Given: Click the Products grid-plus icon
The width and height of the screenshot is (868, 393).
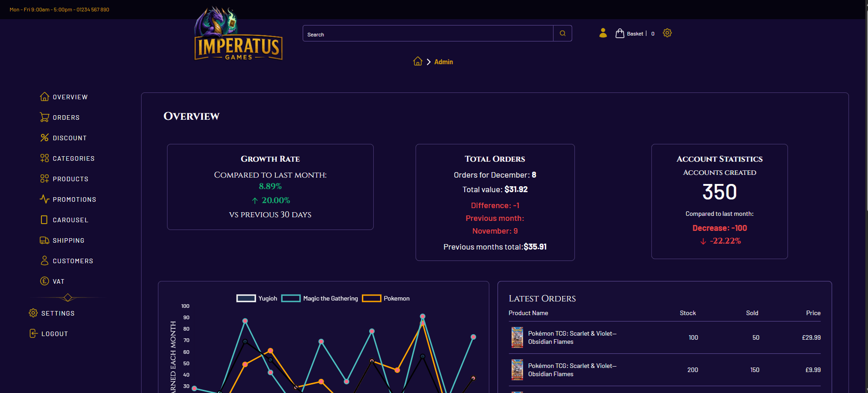Looking at the screenshot, I should point(45,179).
